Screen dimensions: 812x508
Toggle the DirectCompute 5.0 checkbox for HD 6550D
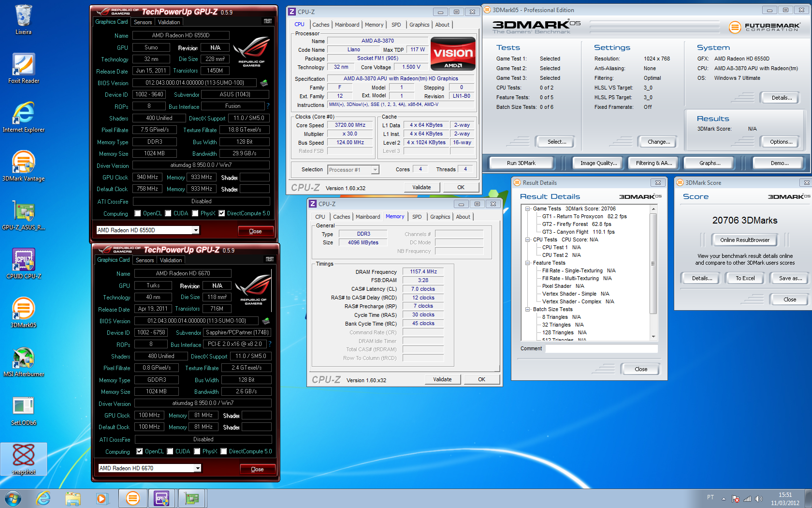221,213
